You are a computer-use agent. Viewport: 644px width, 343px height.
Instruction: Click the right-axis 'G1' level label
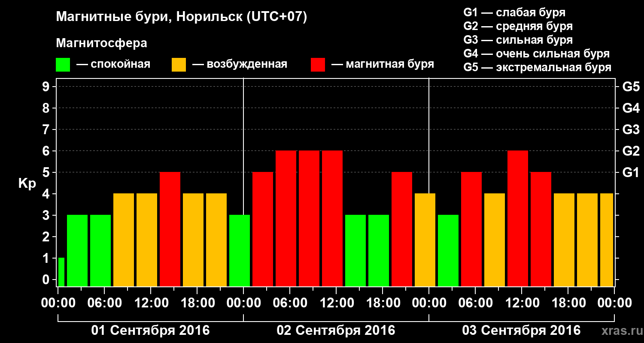tap(631, 173)
